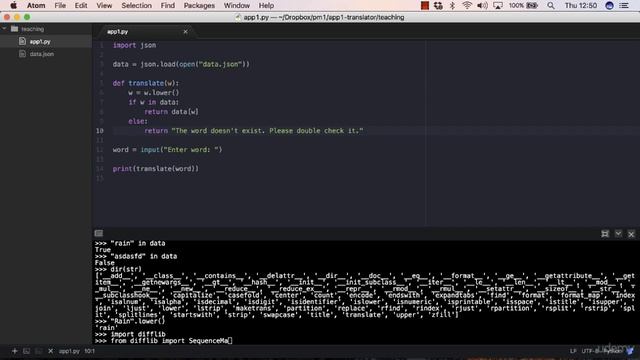Open the File menu
The width and height of the screenshot is (640, 360).
(60, 5)
